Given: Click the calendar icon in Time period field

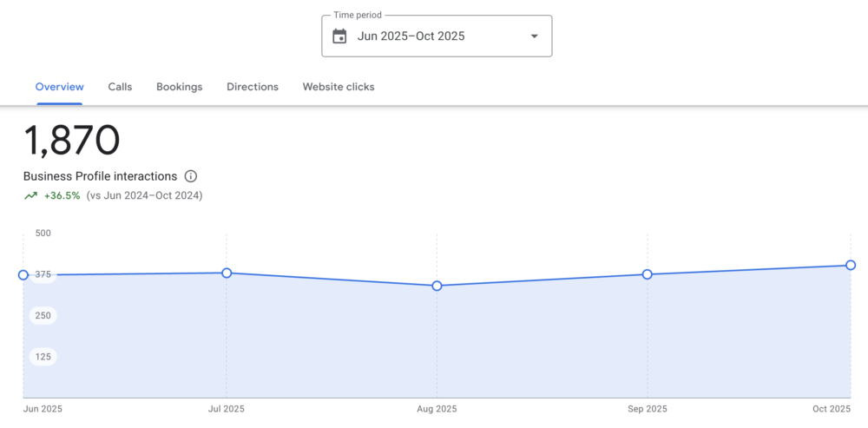Looking at the screenshot, I should [x=340, y=36].
